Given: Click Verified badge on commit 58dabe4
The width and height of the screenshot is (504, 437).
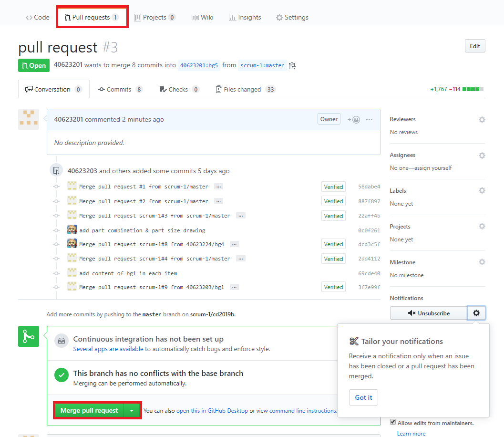Looking at the screenshot, I should [333, 187].
